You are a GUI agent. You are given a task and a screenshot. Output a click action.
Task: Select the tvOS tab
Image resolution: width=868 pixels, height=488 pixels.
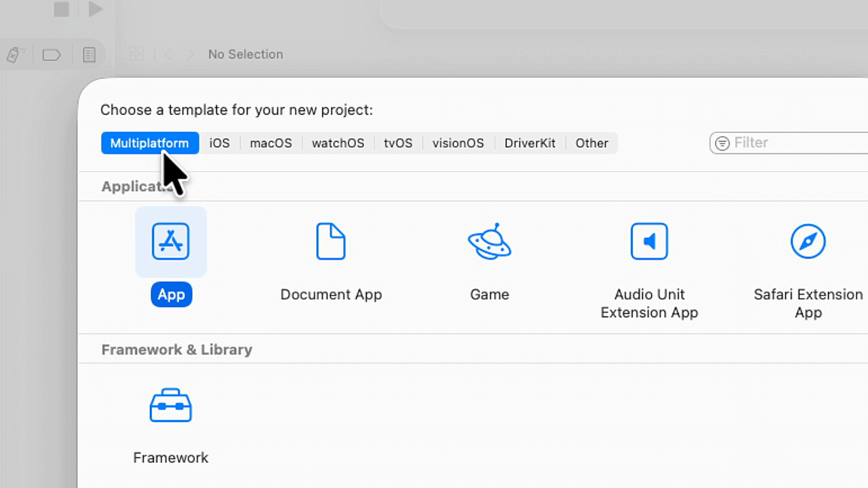tap(398, 143)
